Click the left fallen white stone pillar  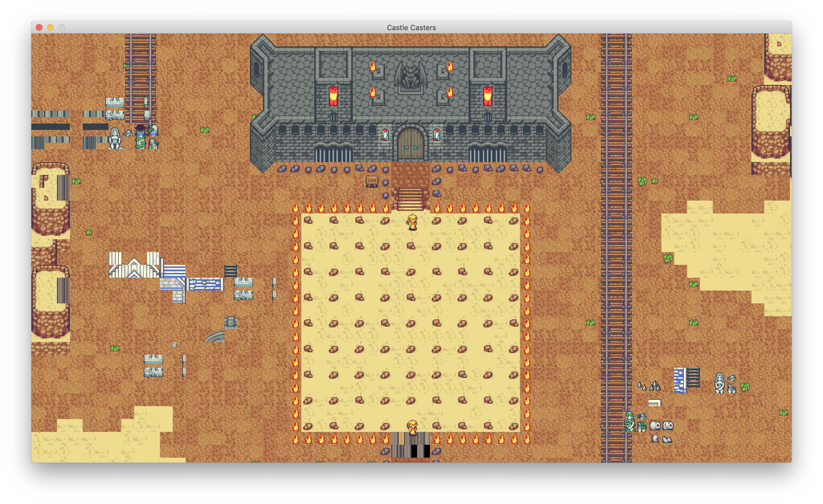pos(655,425)
